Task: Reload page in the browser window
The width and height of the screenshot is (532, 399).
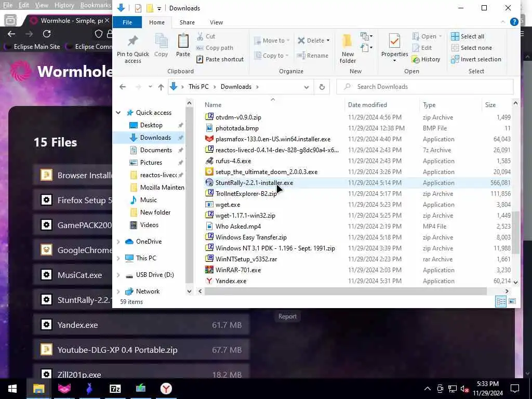Action: click(x=47, y=34)
